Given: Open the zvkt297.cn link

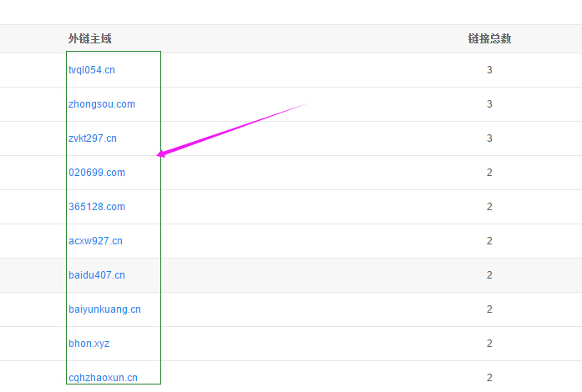Looking at the screenshot, I should pos(93,138).
